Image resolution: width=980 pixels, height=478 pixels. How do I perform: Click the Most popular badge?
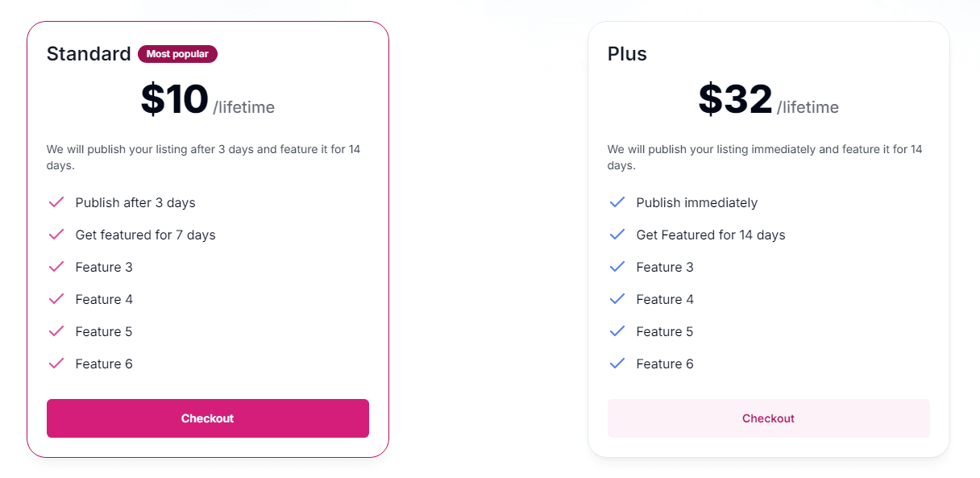177,54
